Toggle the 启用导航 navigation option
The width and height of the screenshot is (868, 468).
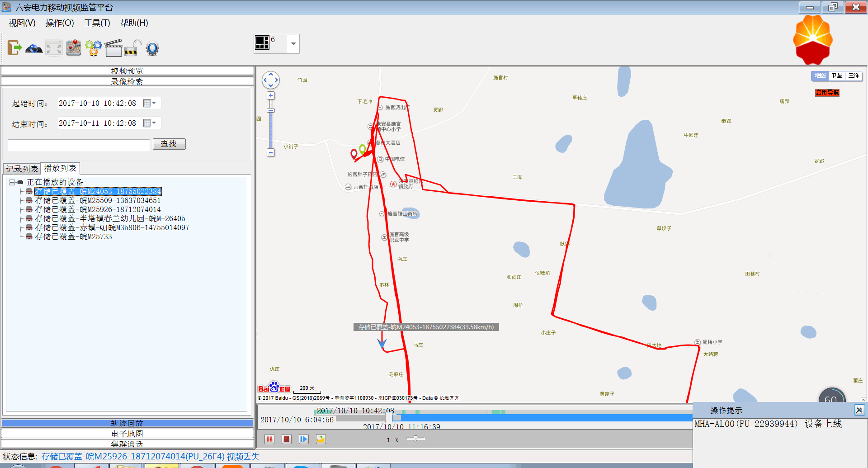(827, 93)
